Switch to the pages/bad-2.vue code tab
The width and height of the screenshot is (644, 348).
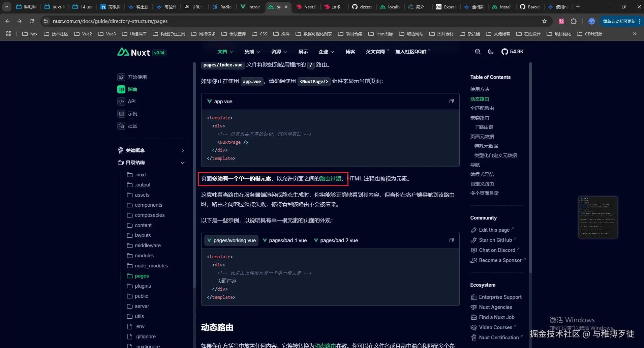pos(336,240)
